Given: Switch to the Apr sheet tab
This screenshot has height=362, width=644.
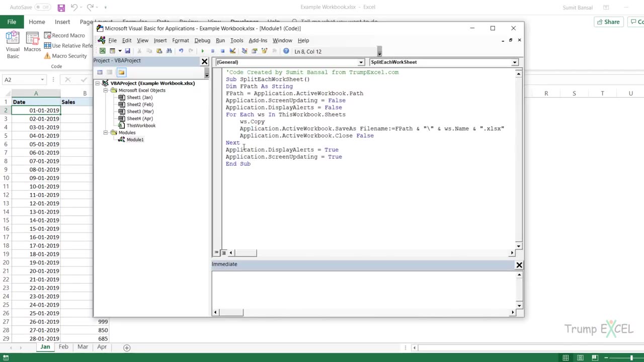Looking at the screenshot, I should (102, 347).
